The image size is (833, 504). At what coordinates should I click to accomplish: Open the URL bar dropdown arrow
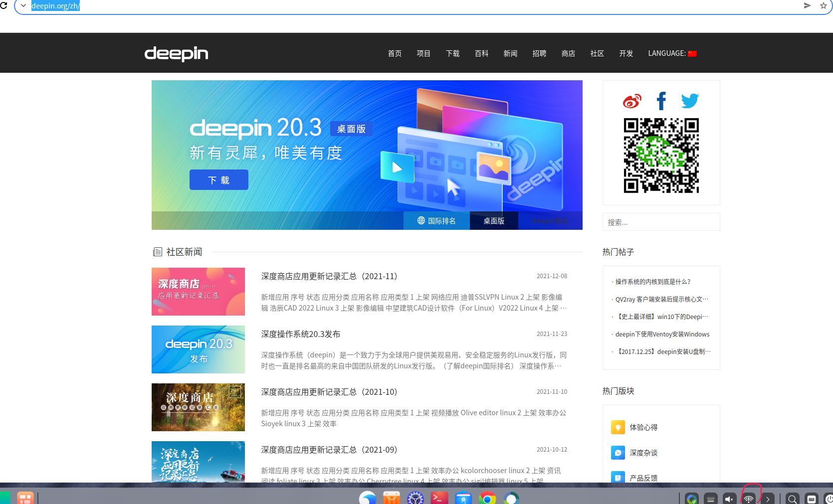(23, 6)
